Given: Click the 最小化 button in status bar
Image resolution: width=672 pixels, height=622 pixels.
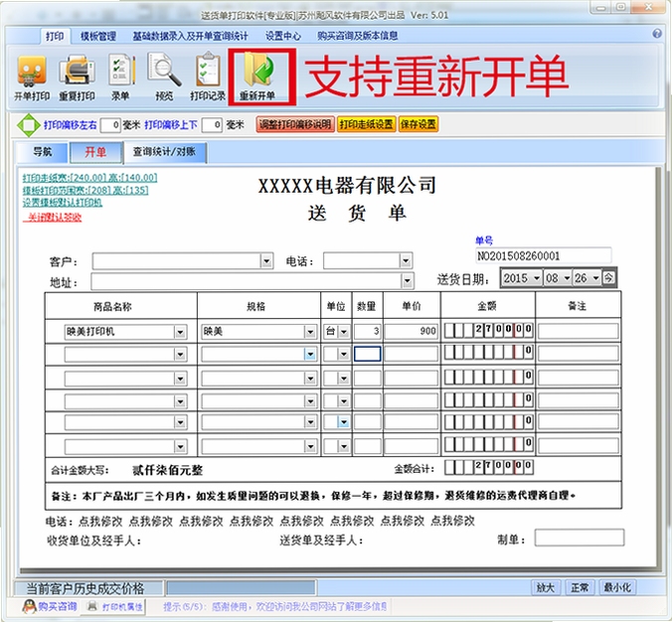Looking at the screenshot, I should pos(617,587).
